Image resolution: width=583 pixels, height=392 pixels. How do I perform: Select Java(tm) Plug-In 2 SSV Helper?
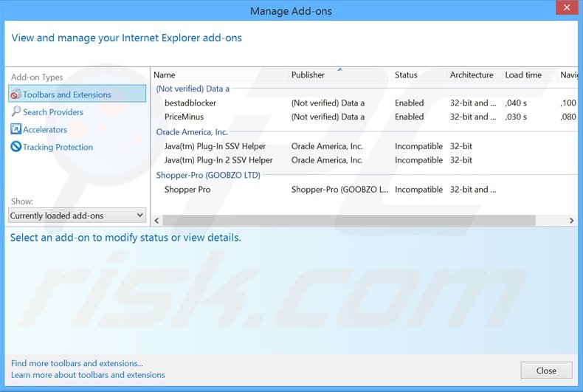[x=218, y=160]
